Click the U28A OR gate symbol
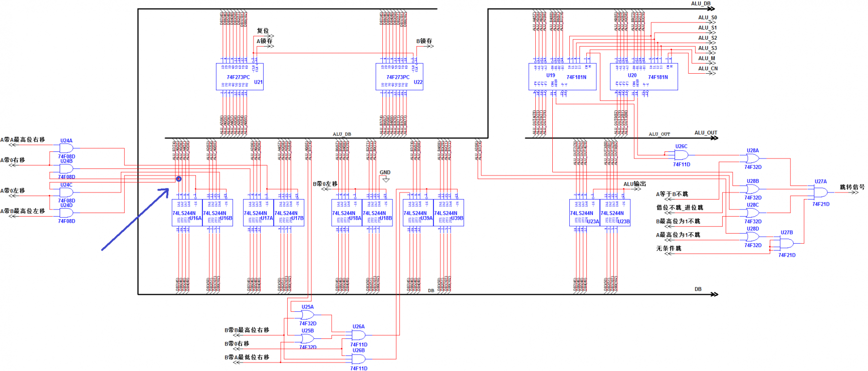This screenshot has width=868, height=371. (752, 158)
